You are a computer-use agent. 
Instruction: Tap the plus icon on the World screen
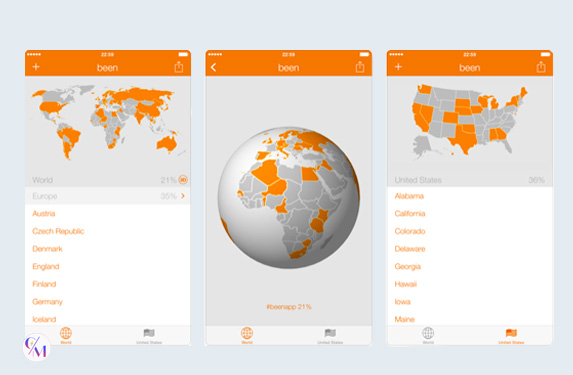tap(36, 67)
